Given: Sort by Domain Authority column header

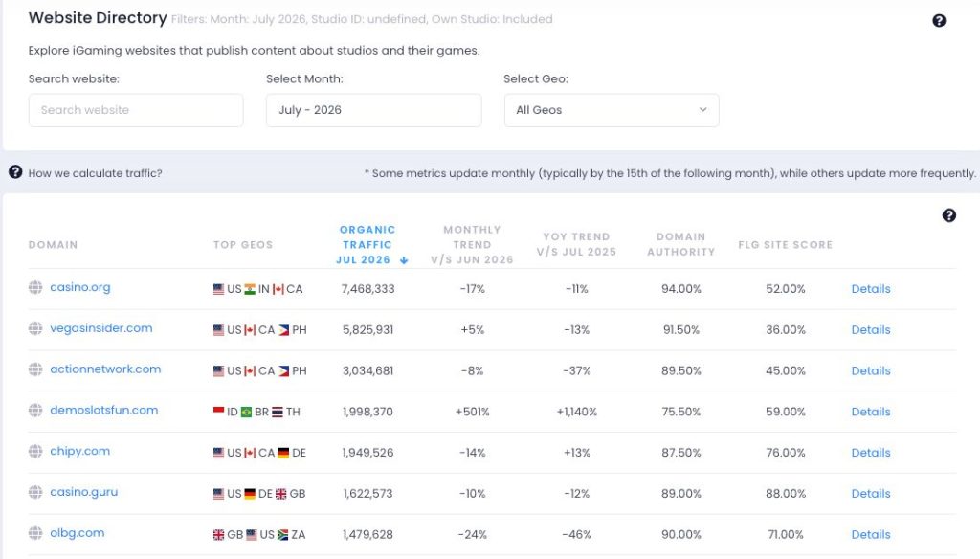Looking at the screenshot, I should tap(680, 244).
